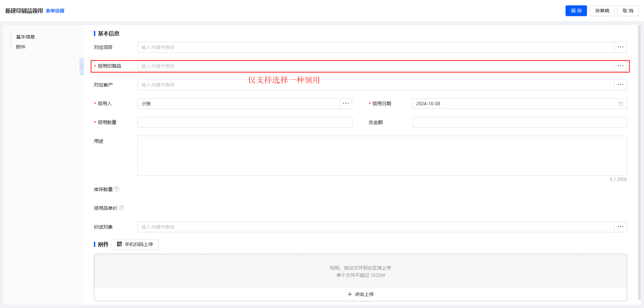Click help icon next to 领用品单价
The width and height of the screenshot is (644, 308).
(x=121, y=208)
